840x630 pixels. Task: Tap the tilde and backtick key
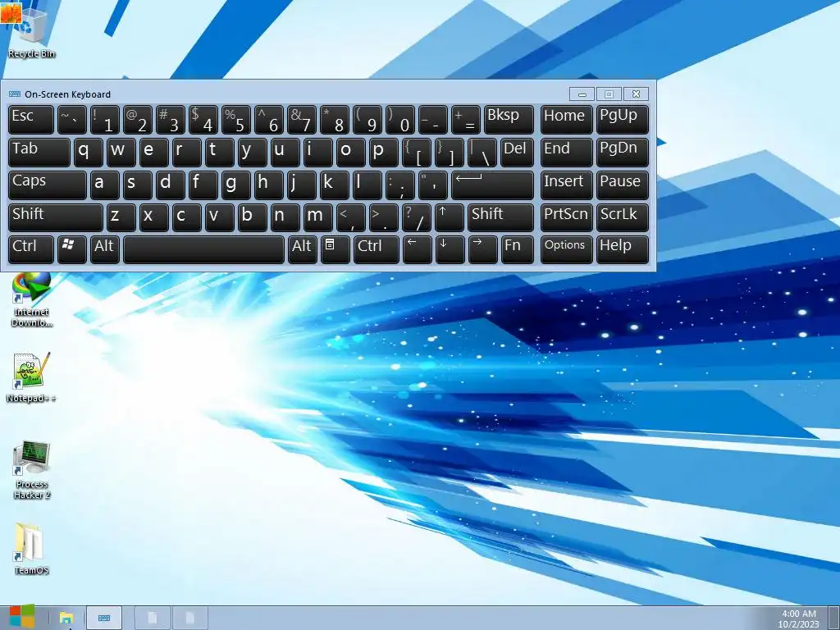tap(72, 120)
